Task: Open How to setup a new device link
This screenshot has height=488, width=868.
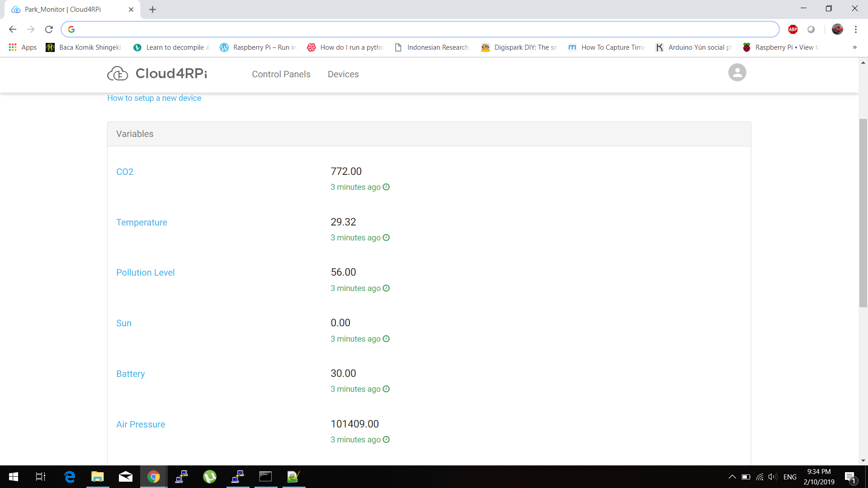Action: [x=154, y=98]
